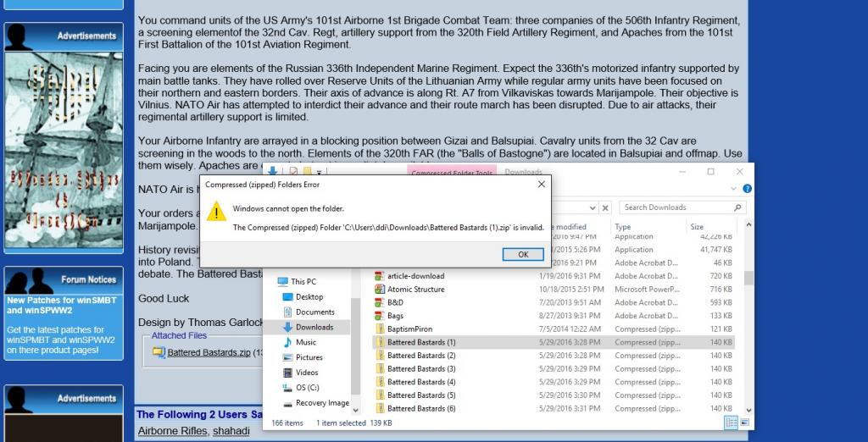The width and height of the screenshot is (868, 442).
Task: Download the Battered Bastards.zip attachment link
Action: (x=209, y=352)
